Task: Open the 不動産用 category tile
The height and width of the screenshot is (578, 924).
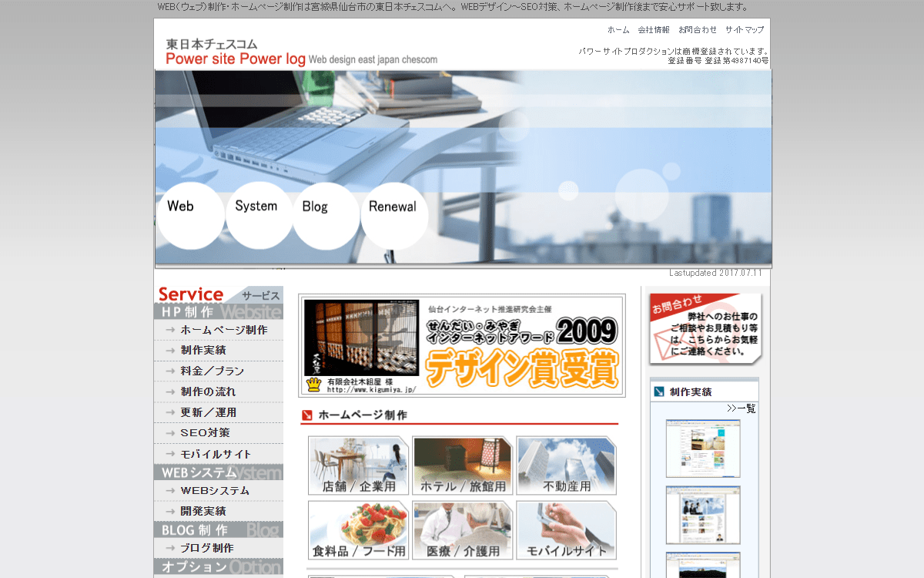Action: [566, 465]
